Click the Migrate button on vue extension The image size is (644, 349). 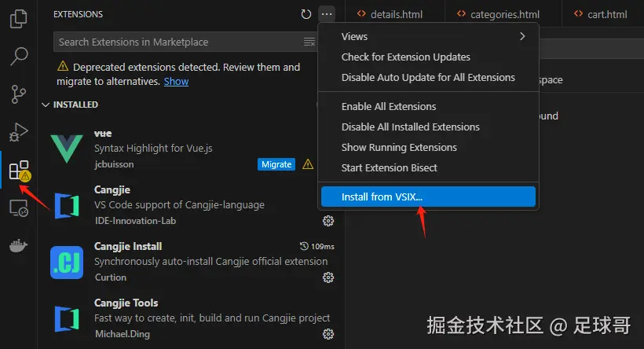[276, 164]
